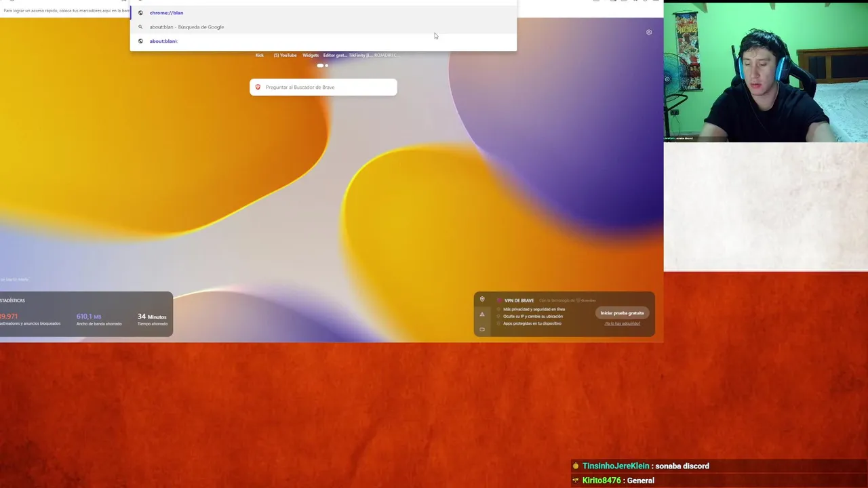Open the "Editor grat..." shortcut

click(335, 56)
